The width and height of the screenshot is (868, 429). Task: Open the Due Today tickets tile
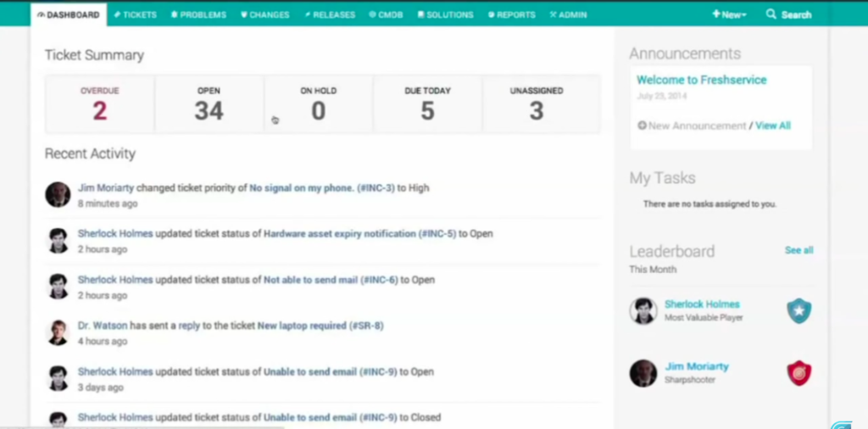pyautogui.click(x=427, y=104)
